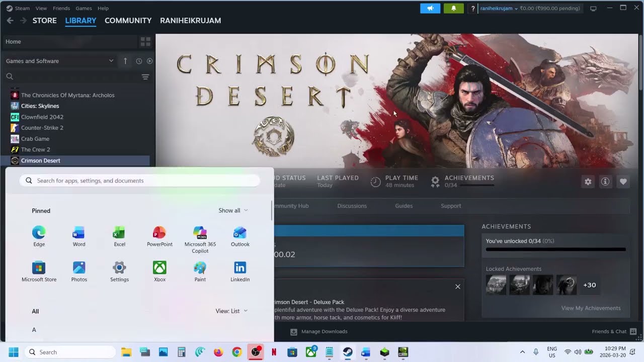Open raniheikrujam account dropdown
The image size is (644, 362).
tap(499, 9)
